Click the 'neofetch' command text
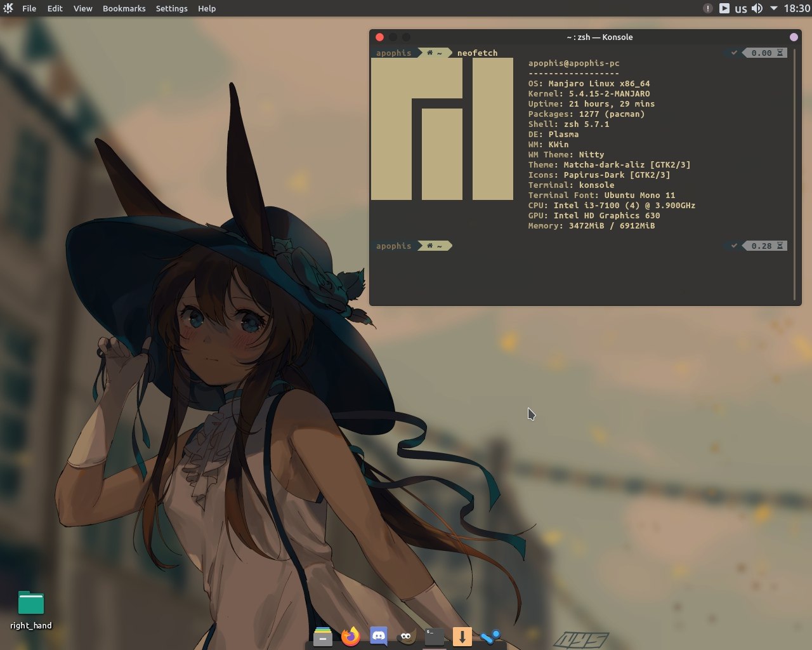Viewport: 812px width, 650px height. pyautogui.click(x=477, y=53)
